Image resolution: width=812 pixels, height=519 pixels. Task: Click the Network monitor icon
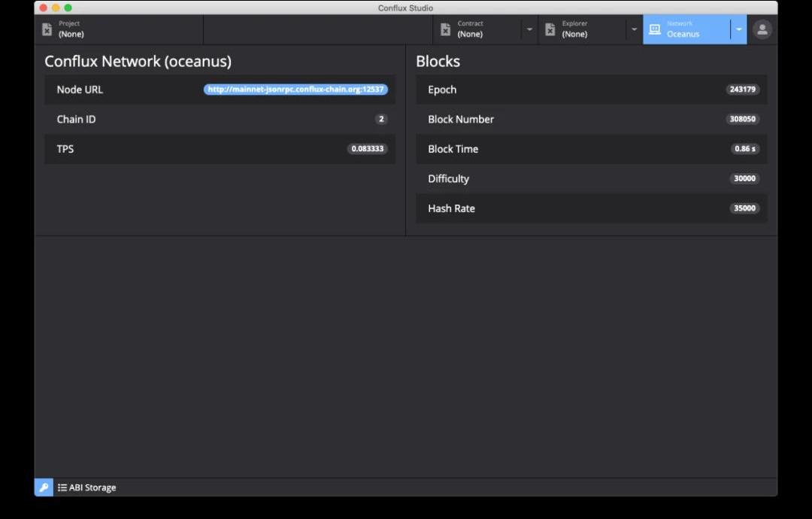pos(655,29)
